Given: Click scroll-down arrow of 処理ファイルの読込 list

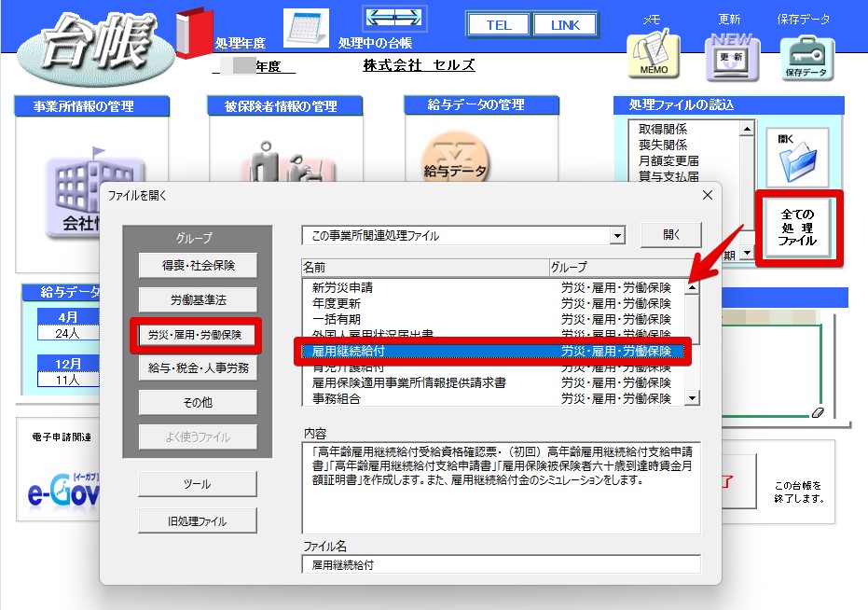Looking at the screenshot, I should click(747, 253).
